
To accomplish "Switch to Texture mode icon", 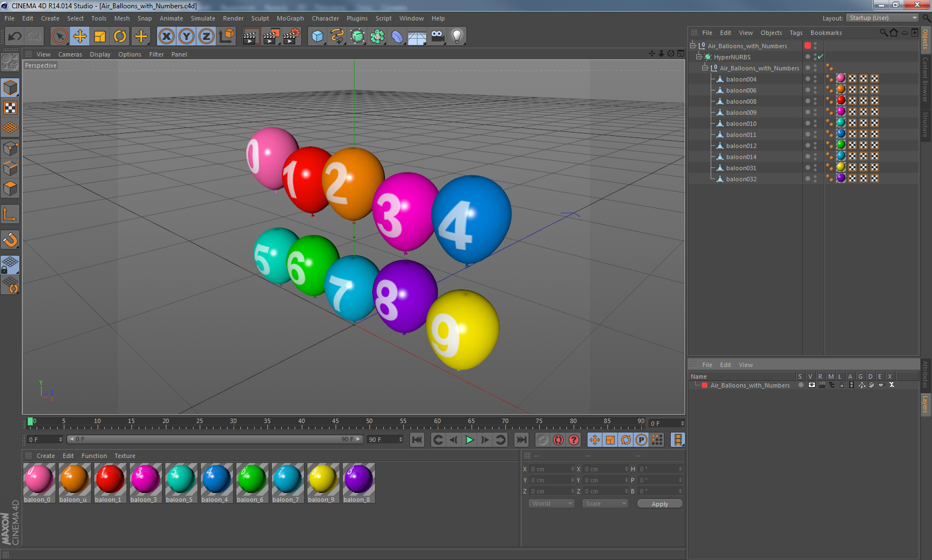I will point(11,108).
